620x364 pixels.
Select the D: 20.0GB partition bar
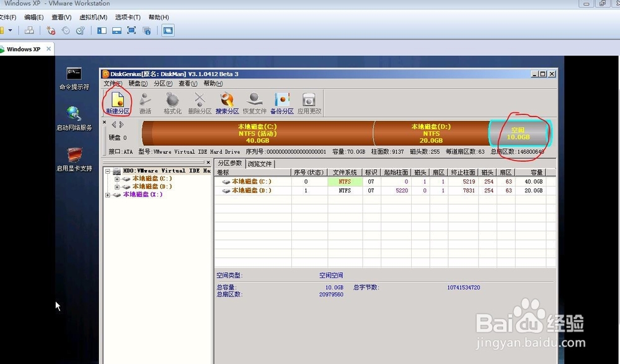pyautogui.click(x=431, y=133)
